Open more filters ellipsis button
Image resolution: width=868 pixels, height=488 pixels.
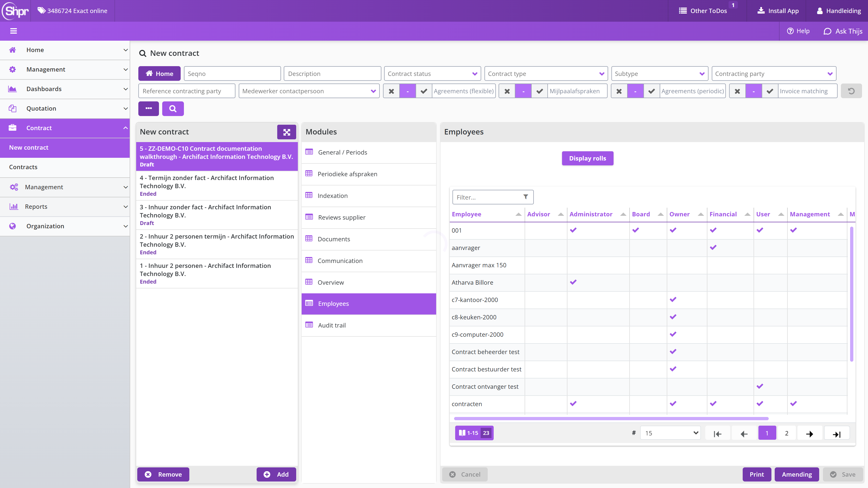pyautogui.click(x=149, y=108)
